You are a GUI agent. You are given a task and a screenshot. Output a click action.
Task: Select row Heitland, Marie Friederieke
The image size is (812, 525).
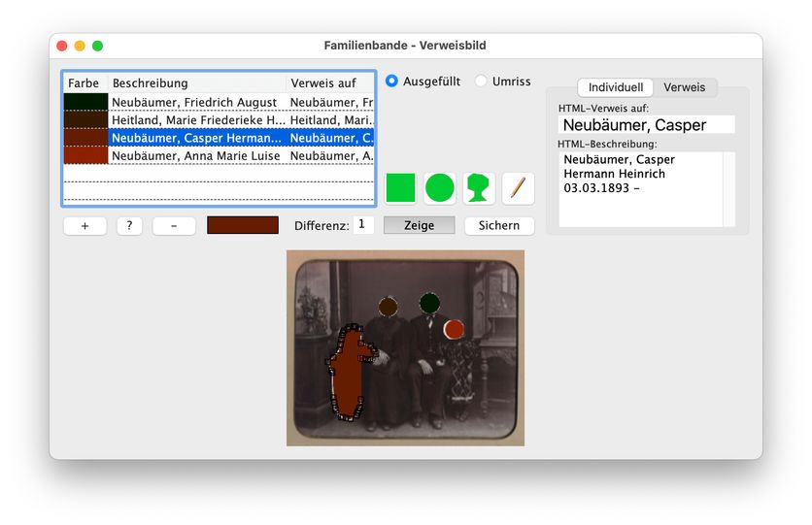195,120
